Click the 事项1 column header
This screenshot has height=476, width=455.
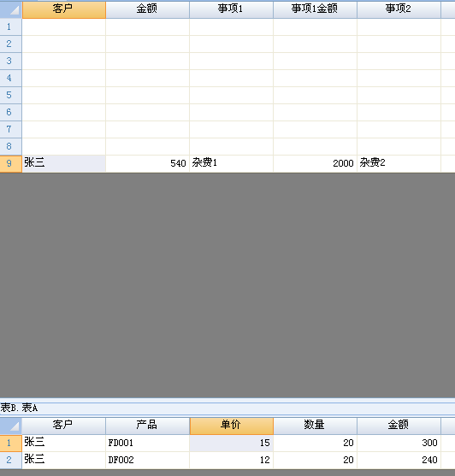pos(232,9)
